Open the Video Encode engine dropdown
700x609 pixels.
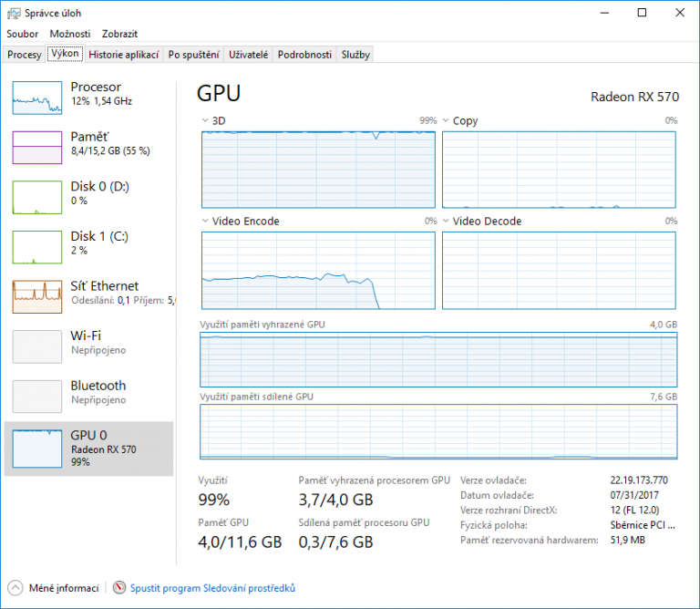click(x=205, y=221)
